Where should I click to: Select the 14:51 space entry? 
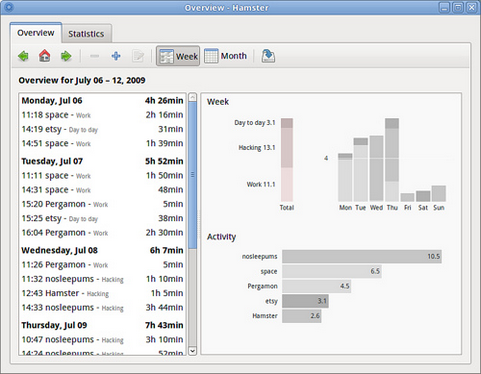(x=102, y=143)
